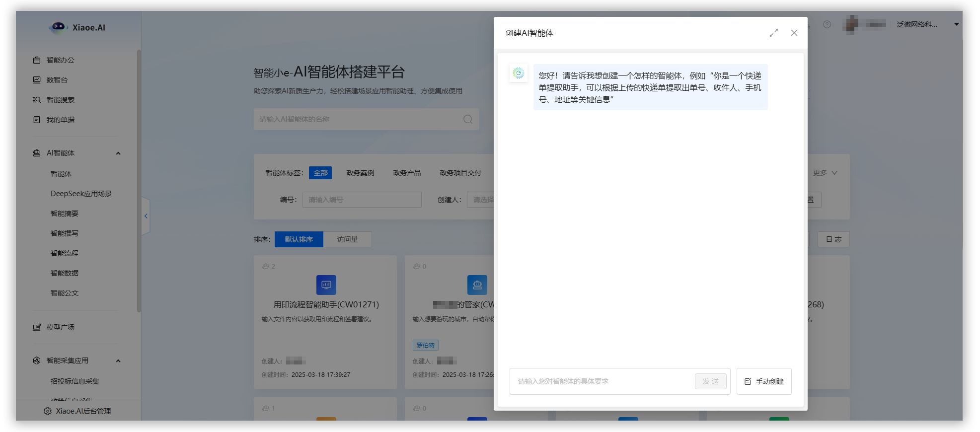Open 我的单据 in the sidebar
980x432 pixels.
coord(60,120)
